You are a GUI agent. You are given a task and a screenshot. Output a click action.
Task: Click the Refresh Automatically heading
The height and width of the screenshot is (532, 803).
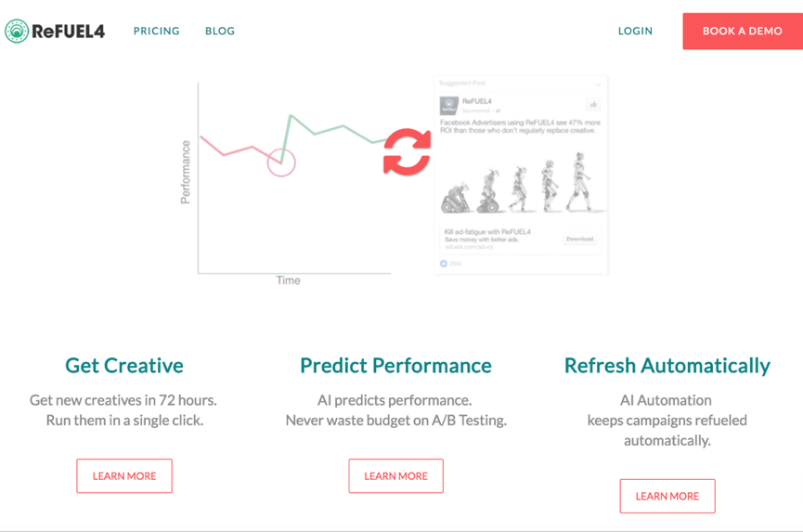(667, 365)
